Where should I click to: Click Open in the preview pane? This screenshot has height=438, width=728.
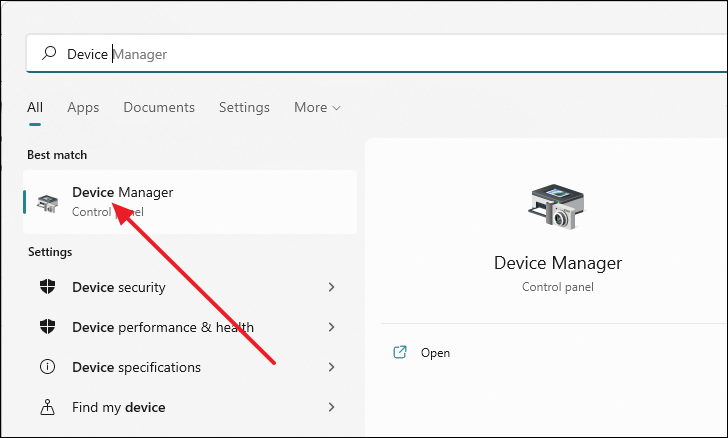pos(435,353)
